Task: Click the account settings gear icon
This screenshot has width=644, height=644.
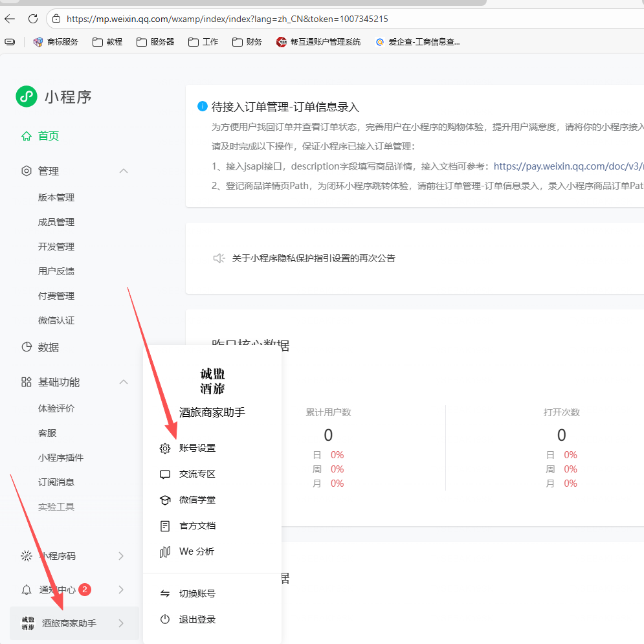Action: 165,448
